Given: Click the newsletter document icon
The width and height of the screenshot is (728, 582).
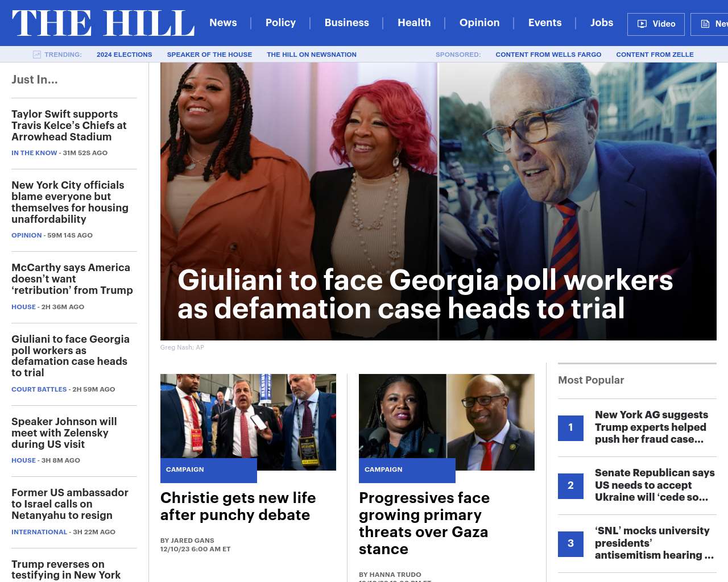Looking at the screenshot, I should tap(705, 24).
